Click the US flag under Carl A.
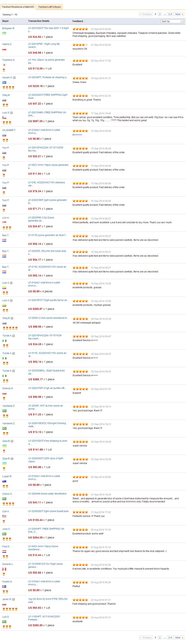The image size is (191, 644). tap(4, 516)
